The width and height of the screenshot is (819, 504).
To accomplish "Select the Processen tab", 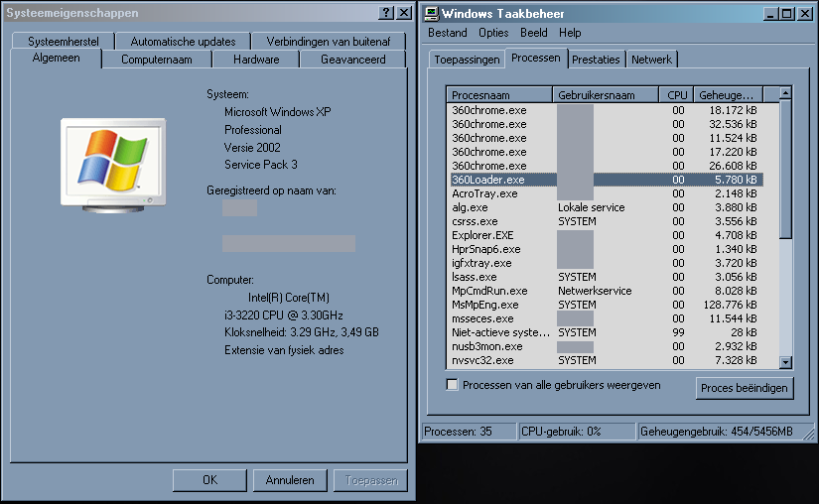I will [x=536, y=58].
